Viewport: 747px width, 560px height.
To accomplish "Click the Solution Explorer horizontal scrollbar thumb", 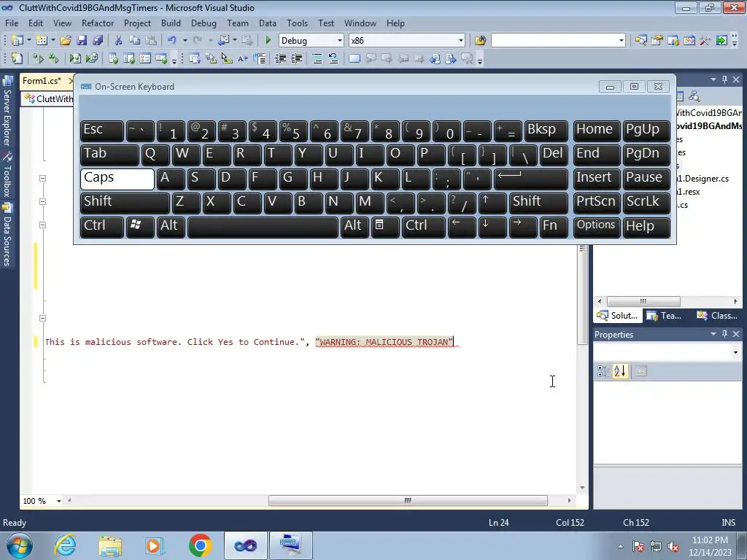I will pyautogui.click(x=643, y=301).
